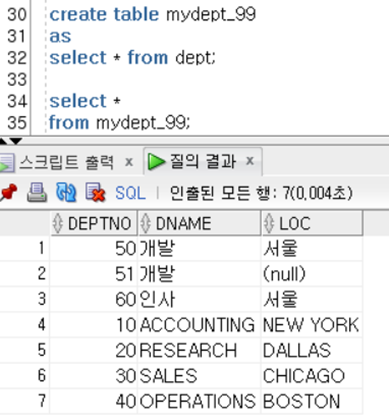Select the DEPTNO cell with value 40

point(94,401)
